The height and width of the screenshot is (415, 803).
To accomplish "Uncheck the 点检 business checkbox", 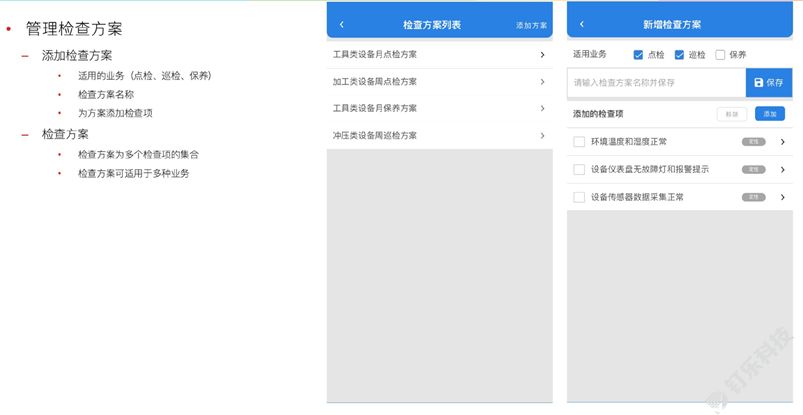I will [x=638, y=55].
